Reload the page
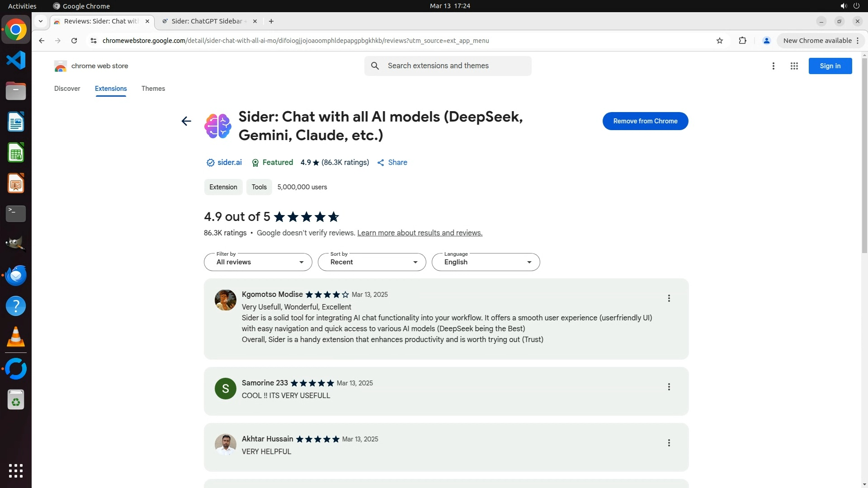Image resolution: width=868 pixels, height=488 pixels. pyautogui.click(x=74, y=41)
